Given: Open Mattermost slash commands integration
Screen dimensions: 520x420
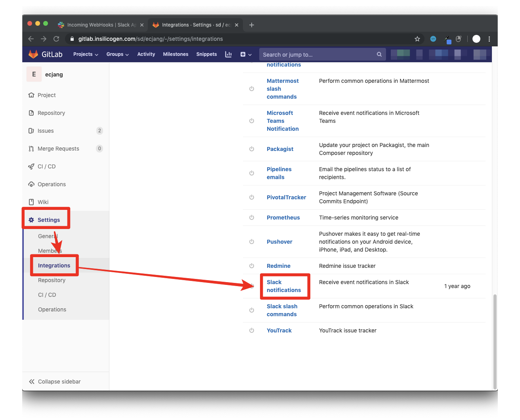Looking at the screenshot, I should pyautogui.click(x=283, y=89).
